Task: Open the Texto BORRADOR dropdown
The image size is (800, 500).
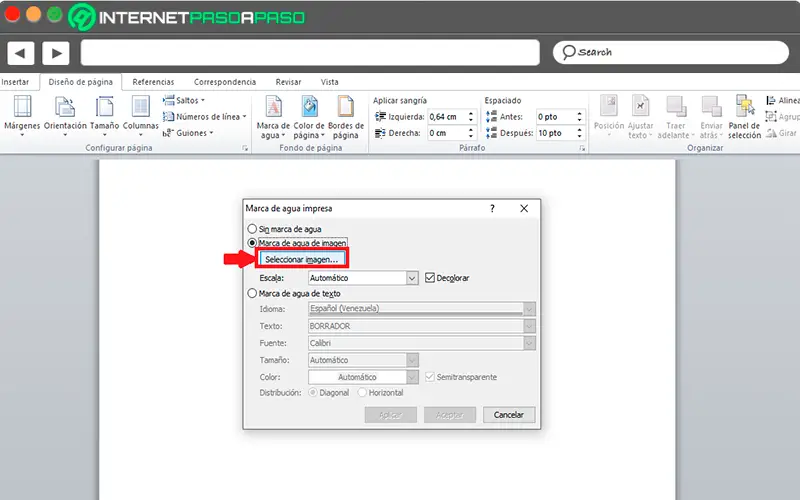Action: click(530, 326)
